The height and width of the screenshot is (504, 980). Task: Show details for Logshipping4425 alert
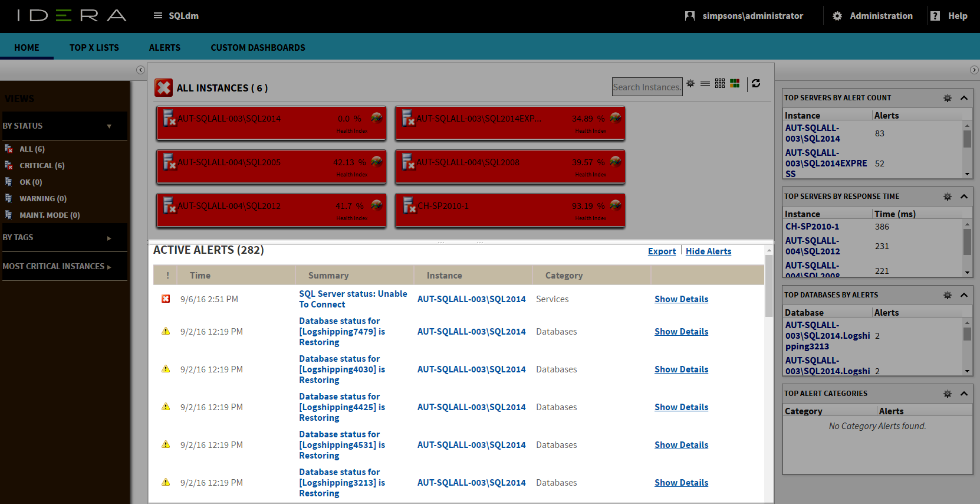coord(681,407)
